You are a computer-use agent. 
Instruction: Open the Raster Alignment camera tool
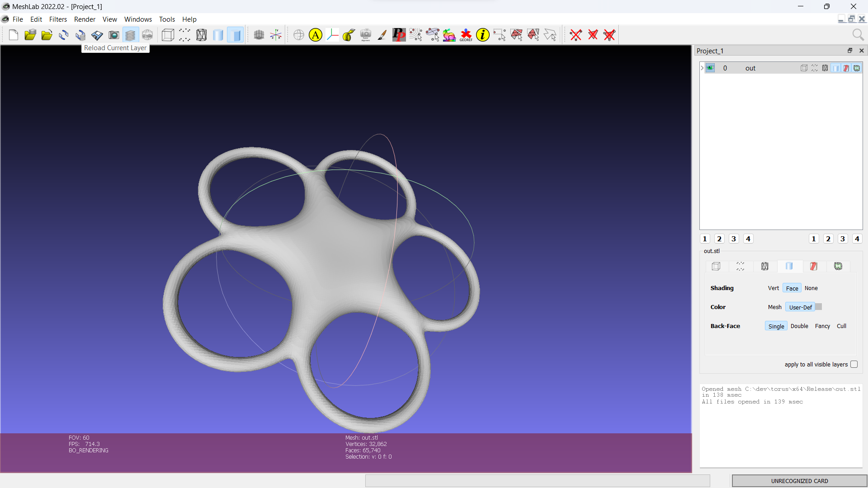(x=366, y=35)
